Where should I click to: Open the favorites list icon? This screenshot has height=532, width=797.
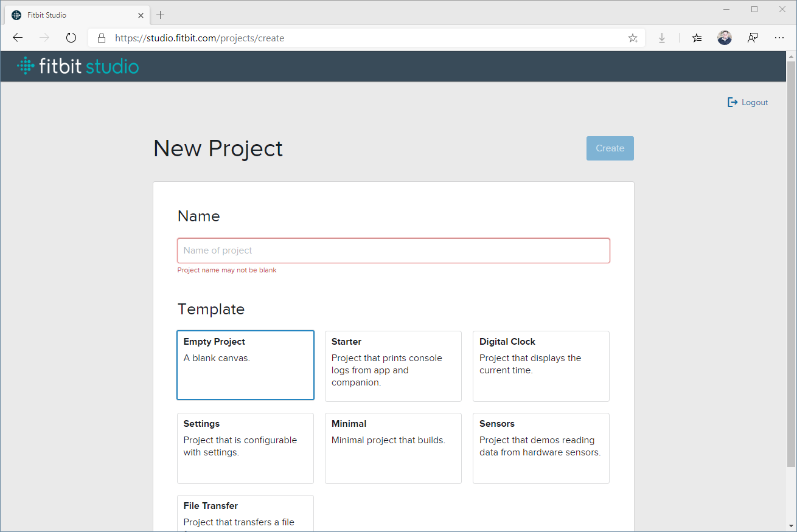pyautogui.click(x=697, y=38)
